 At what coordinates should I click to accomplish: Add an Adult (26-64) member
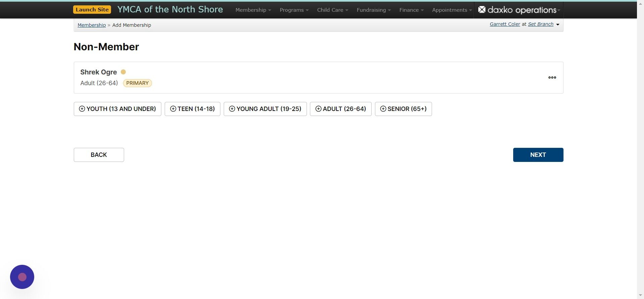coord(340,109)
